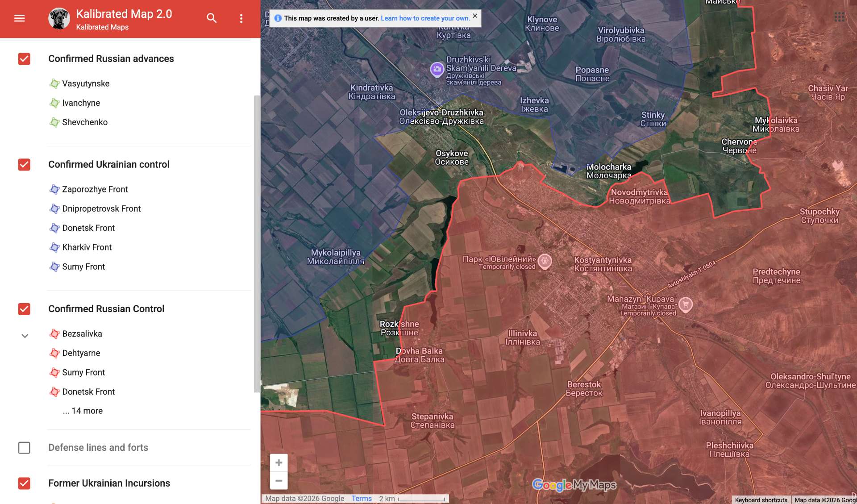This screenshot has height=504, width=857.
Task: Click the Berestok map label
Action: pos(584,388)
